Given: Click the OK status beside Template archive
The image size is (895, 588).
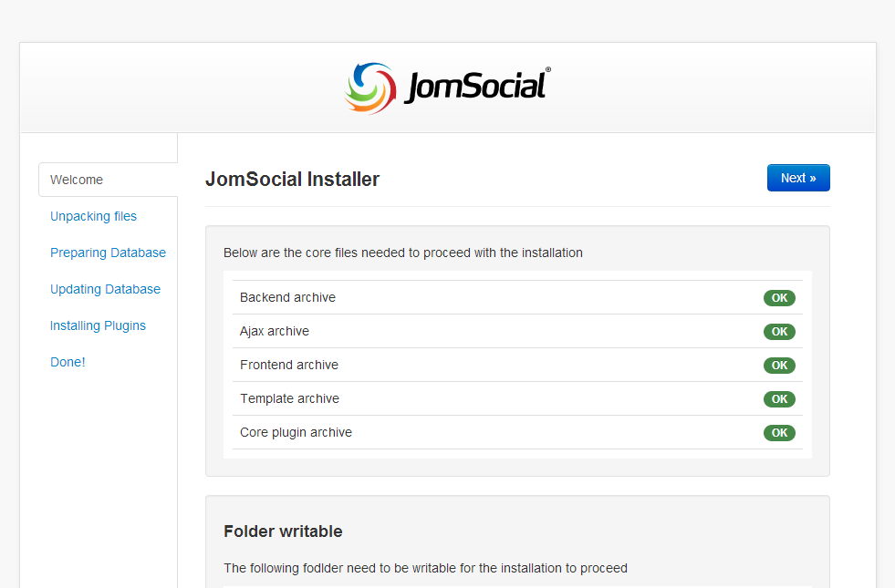Looking at the screenshot, I should coord(779,399).
